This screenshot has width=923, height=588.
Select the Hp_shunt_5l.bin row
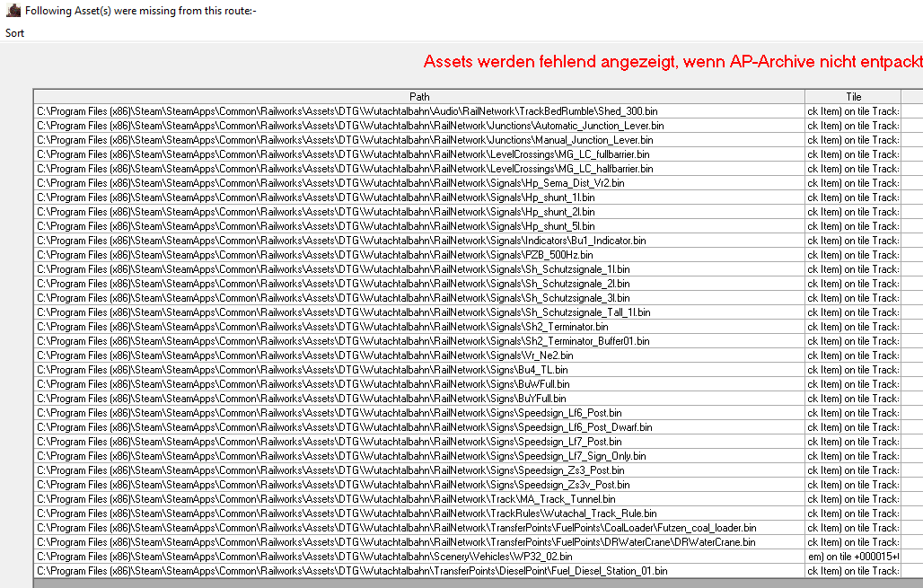[x=419, y=226]
